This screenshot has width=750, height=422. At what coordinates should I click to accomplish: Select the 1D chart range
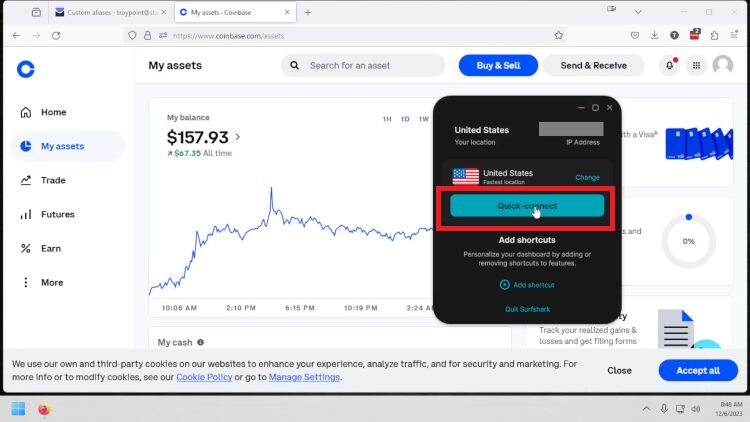(x=405, y=119)
